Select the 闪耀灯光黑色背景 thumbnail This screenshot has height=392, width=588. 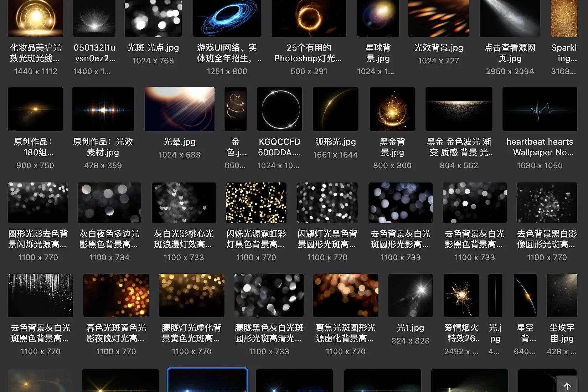327,203
